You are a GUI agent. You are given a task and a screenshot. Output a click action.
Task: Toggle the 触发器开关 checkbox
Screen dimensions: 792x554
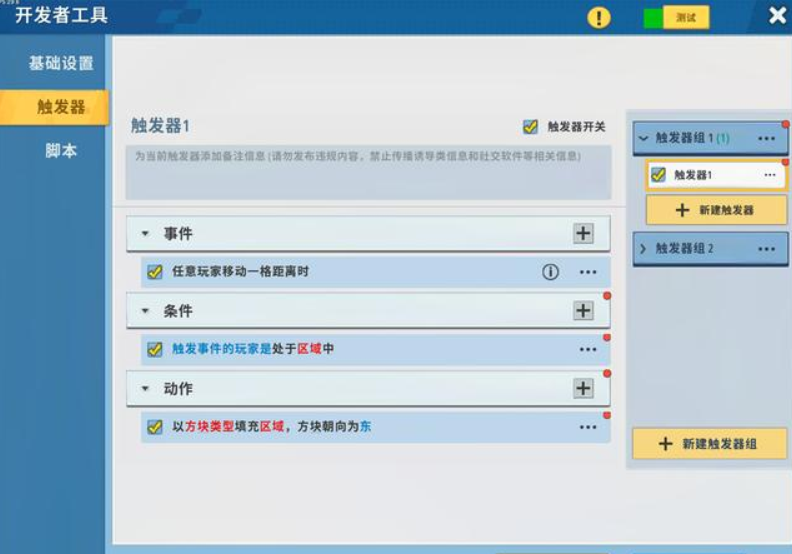tap(530, 127)
